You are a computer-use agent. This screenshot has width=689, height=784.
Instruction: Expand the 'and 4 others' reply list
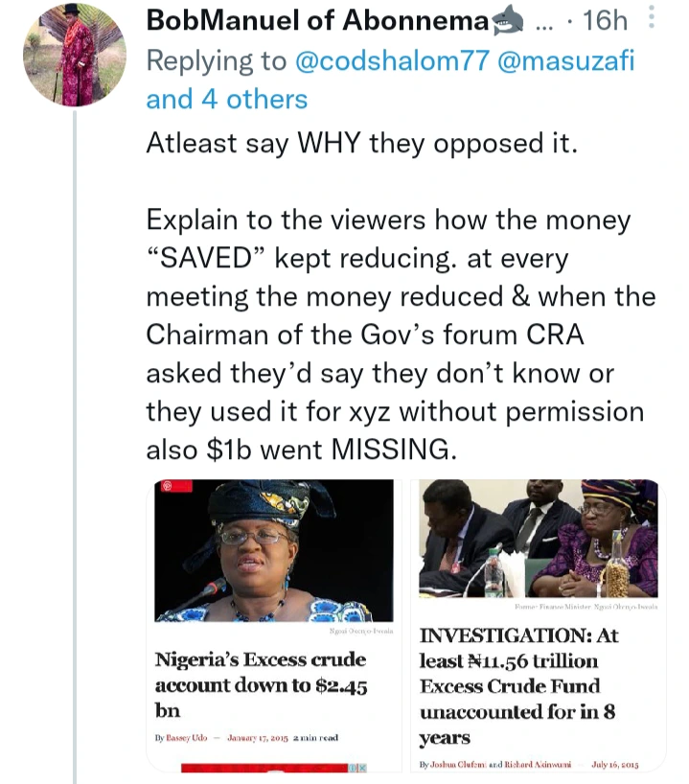click(x=227, y=99)
